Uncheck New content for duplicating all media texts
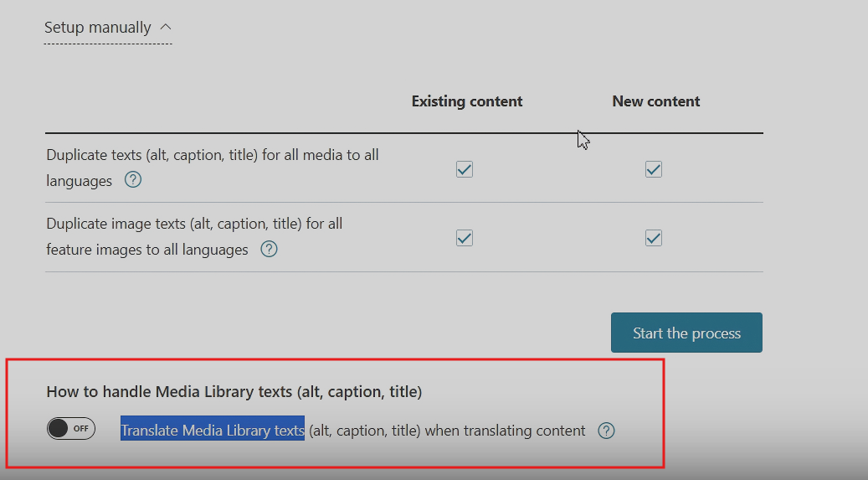This screenshot has width=868, height=480. 654,169
